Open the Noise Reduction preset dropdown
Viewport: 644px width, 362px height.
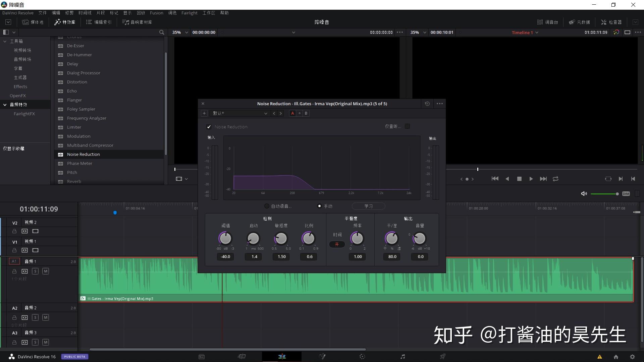tap(239, 113)
